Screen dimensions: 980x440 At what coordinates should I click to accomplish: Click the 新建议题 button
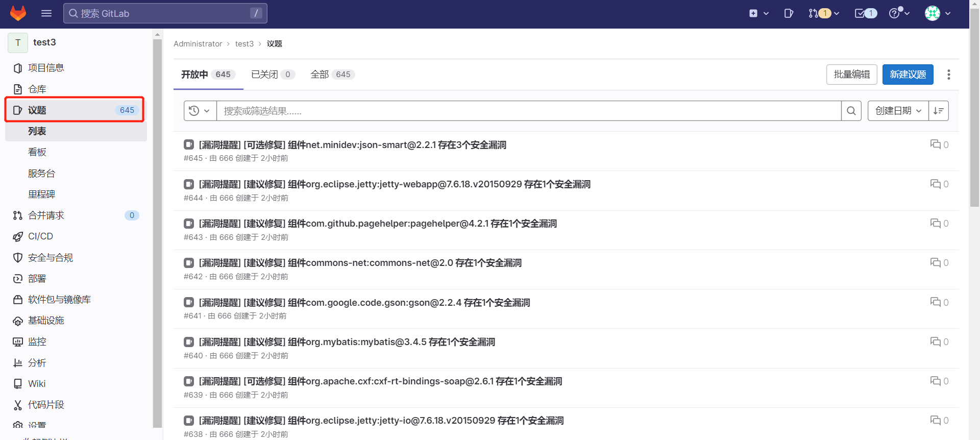pyautogui.click(x=908, y=75)
